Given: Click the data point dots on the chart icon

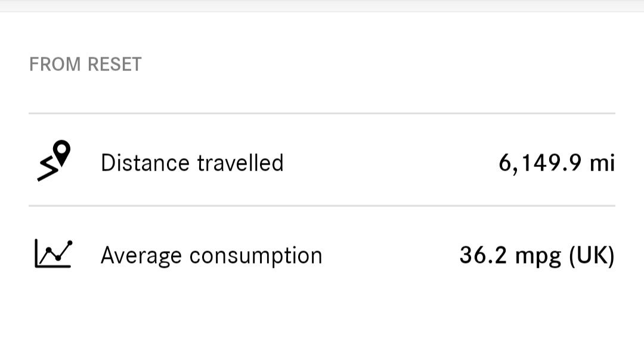Looking at the screenshot, I should click(58, 250).
